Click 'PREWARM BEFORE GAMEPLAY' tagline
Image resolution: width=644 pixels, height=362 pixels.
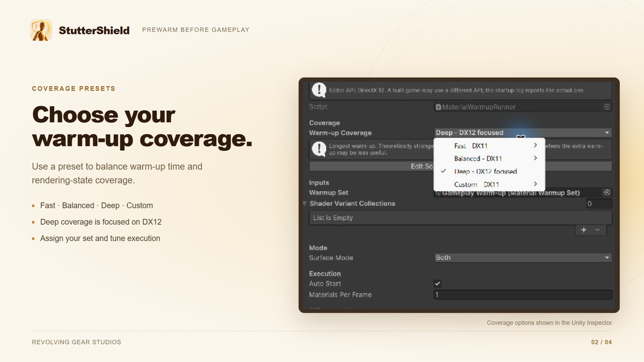tap(196, 30)
